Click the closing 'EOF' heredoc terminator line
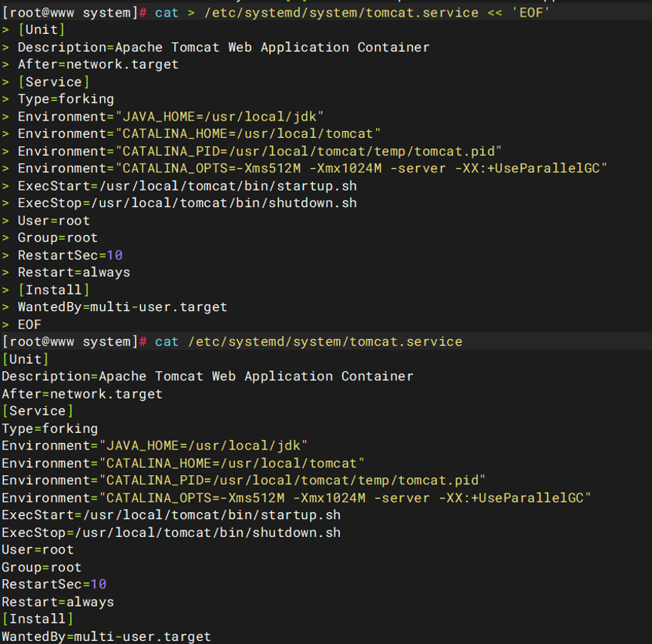Viewport: 652px width, 644px height. tap(29, 324)
